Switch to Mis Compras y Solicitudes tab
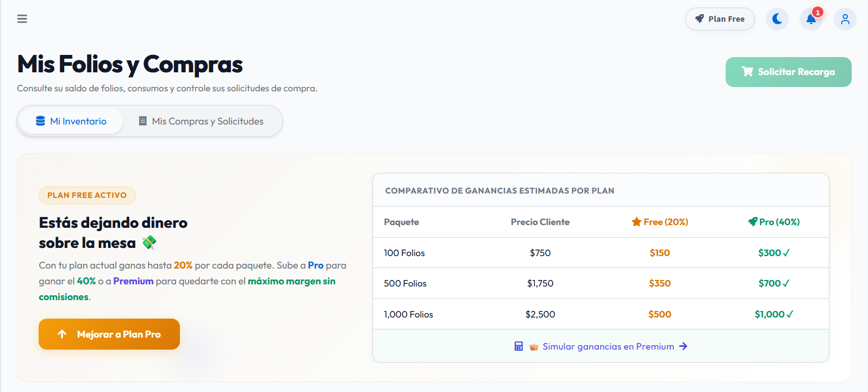 (201, 121)
